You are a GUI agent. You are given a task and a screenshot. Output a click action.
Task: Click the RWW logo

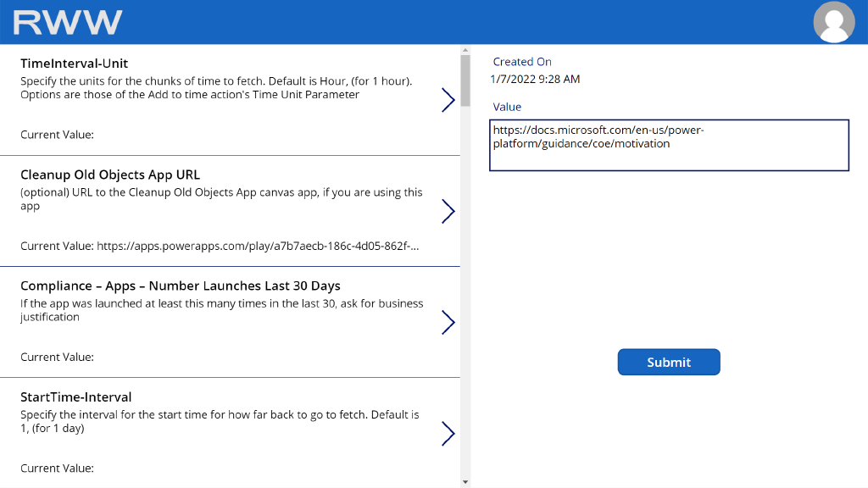click(68, 23)
